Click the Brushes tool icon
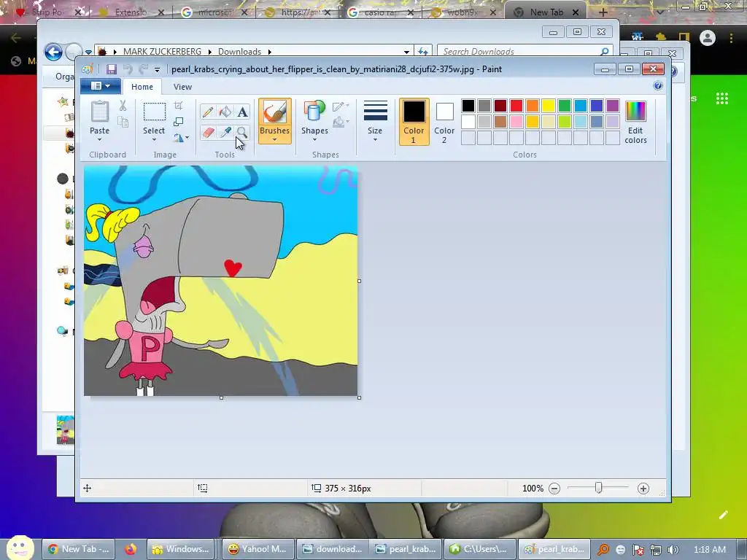This screenshot has width=747, height=560. [x=274, y=112]
